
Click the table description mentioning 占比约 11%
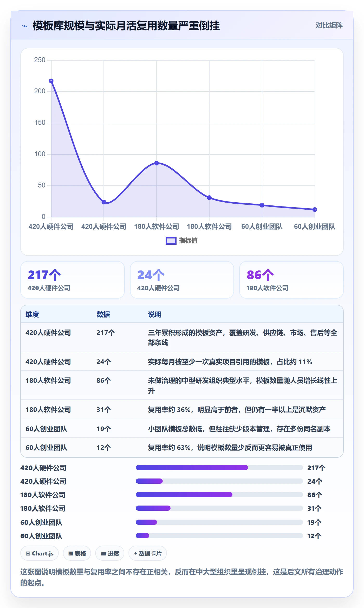230,362
